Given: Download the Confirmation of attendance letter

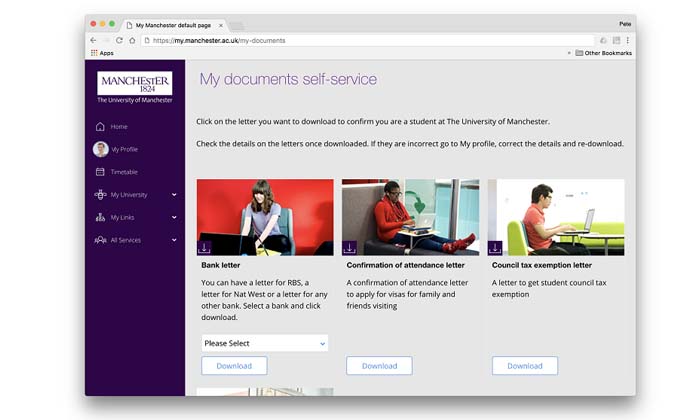Looking at the screenshot, I should click(379, 366).
